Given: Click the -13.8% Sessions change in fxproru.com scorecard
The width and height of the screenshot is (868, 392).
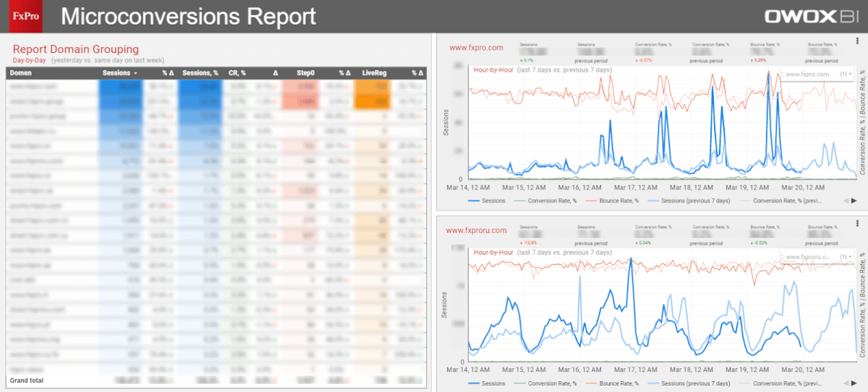Looking at the screenshot, I should (527, 243).
